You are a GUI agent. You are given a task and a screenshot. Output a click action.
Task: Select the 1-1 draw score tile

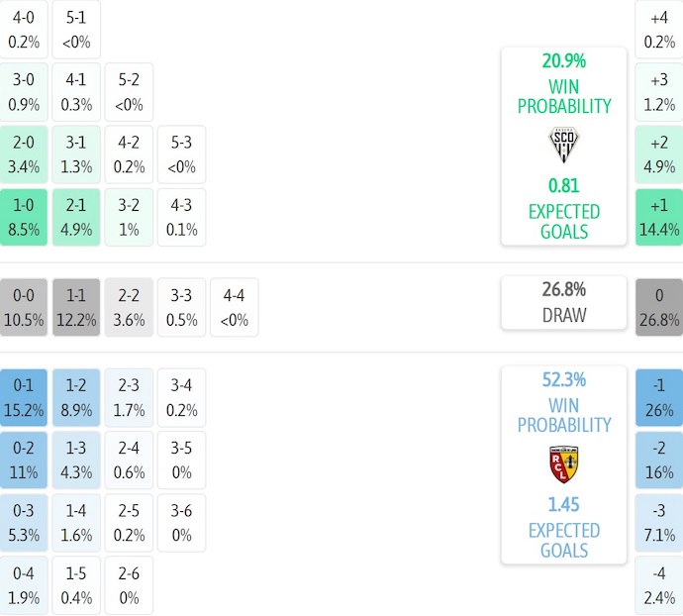coord(77,307)
